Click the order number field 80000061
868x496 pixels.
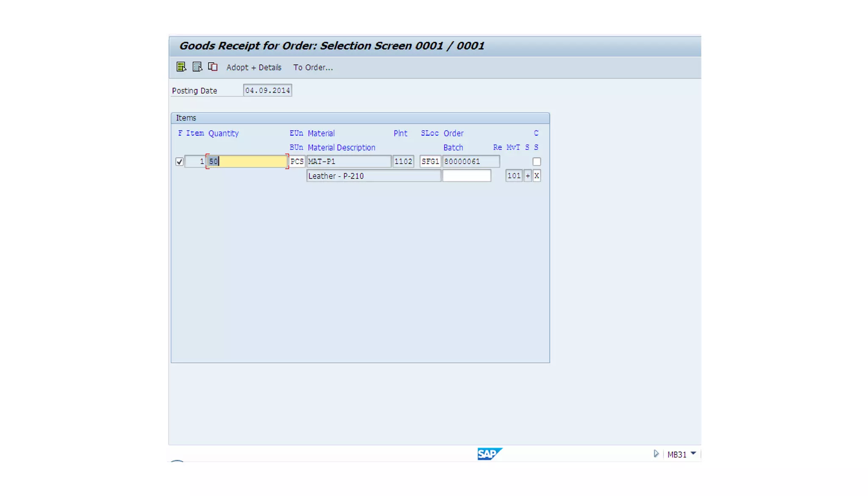(471, 162)
